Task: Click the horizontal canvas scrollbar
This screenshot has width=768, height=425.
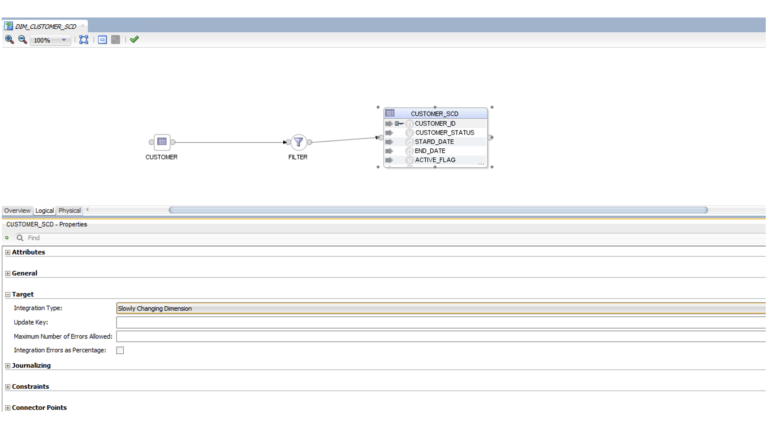Action: pyautogui.click(x=438, y=210)
